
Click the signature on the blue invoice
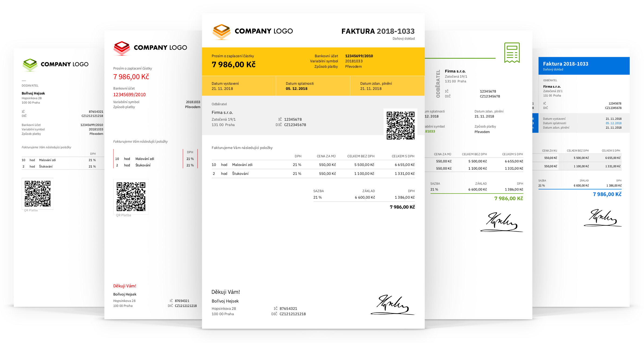(x=603, y=218)
